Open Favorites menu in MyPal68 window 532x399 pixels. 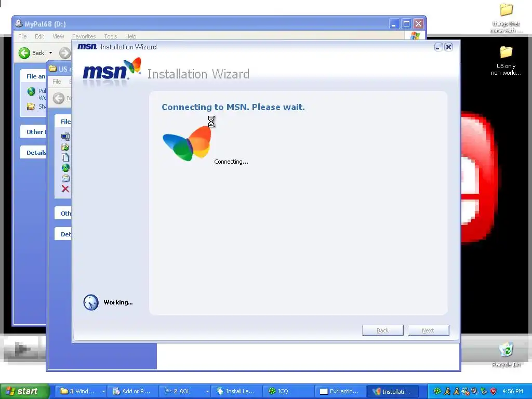click(84, 36)
